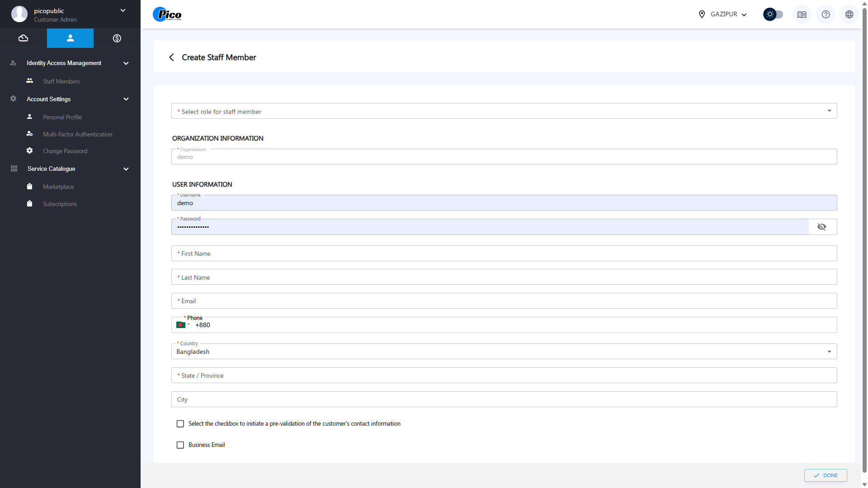The image size is (868, 488).
Task: Click the cloud icon tab in sidebar
Action: click(23, 38)
